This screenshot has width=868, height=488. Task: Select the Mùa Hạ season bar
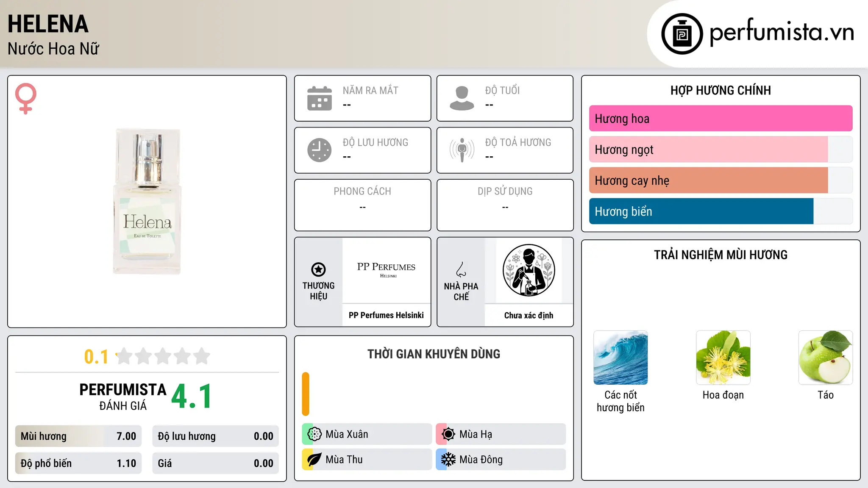click(501, 434)
